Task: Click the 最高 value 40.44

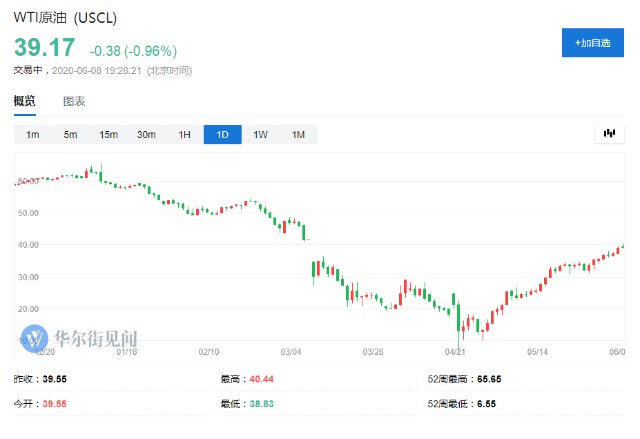Action: pos(261,379)
